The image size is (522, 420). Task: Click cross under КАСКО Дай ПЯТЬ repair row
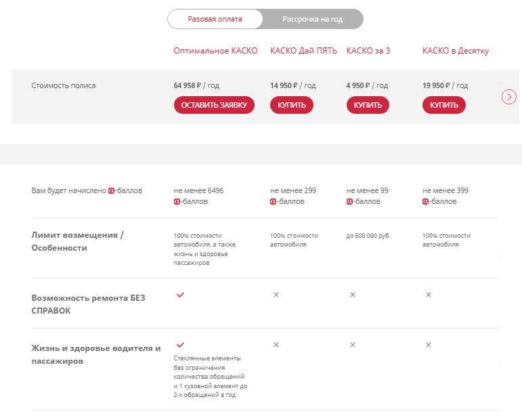click(x=276, y=295)
